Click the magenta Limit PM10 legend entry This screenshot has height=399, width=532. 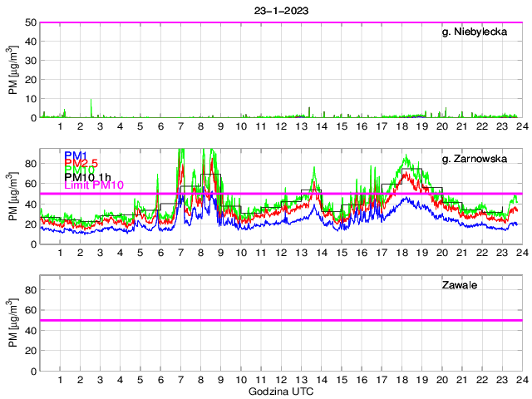coord(93,185)
